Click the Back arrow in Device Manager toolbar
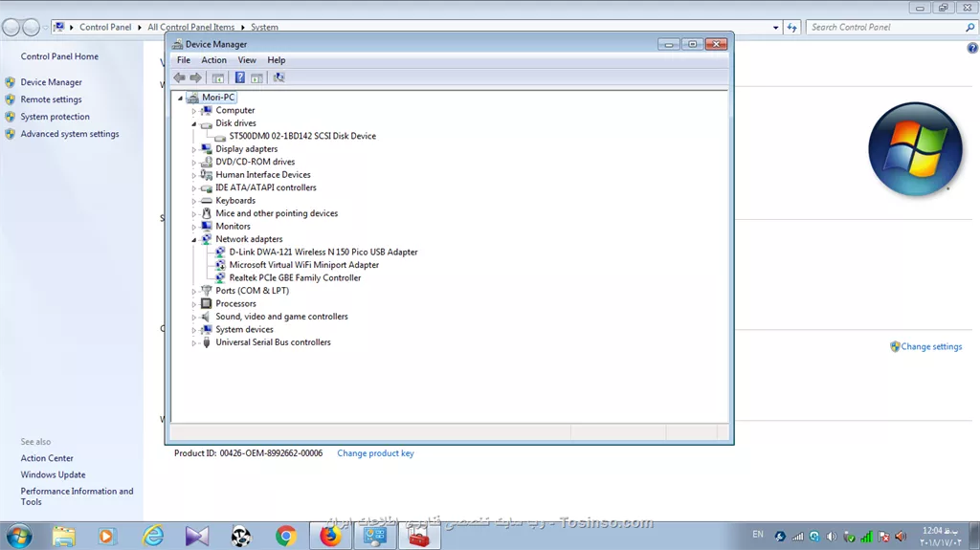 pyautogui.click(x=179, y=77)
